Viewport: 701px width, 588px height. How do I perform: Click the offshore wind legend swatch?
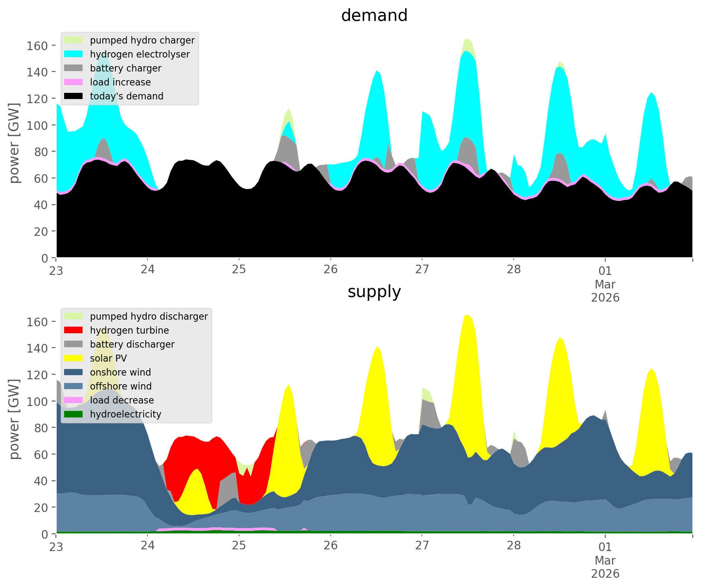[74, 386]
